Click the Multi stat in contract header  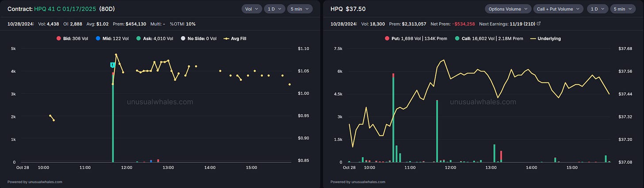coord(158,23)
